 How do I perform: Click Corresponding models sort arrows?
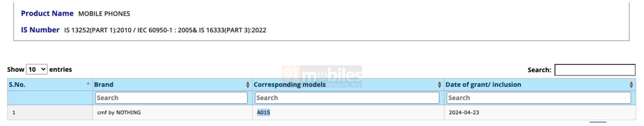(439, 85)
